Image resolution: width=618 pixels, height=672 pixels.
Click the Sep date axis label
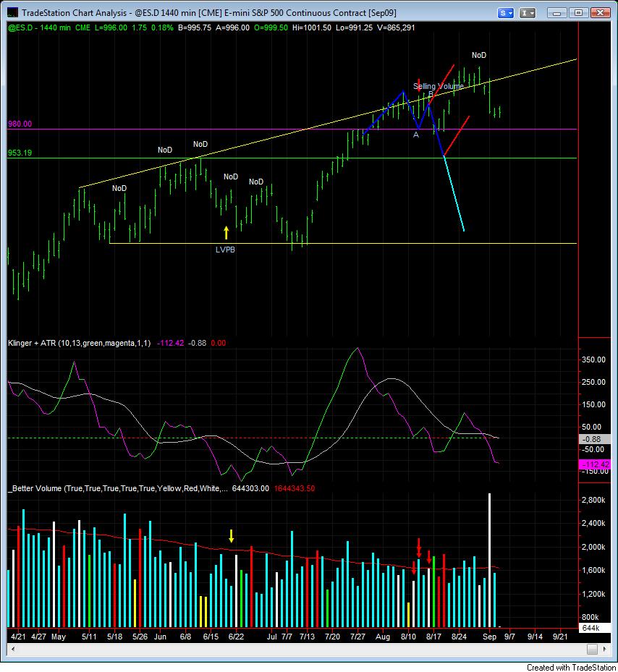[x=489, y=637]
